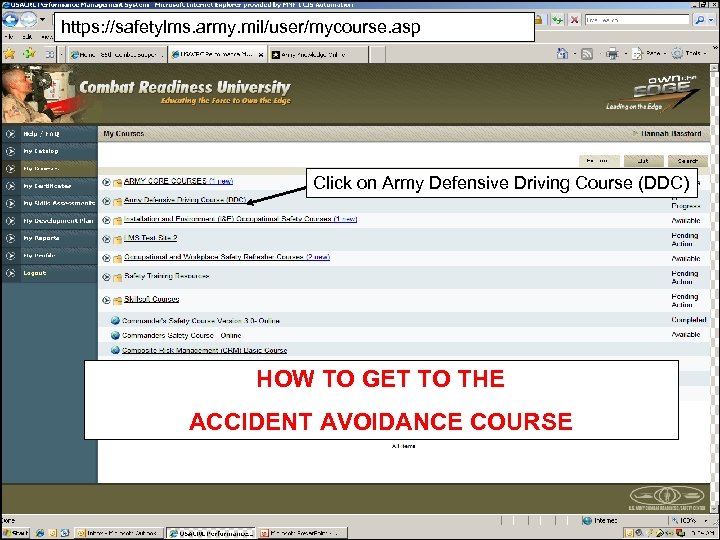Go back with the browser Back button
The image size is (720, 540).
(x=11, y=19)
